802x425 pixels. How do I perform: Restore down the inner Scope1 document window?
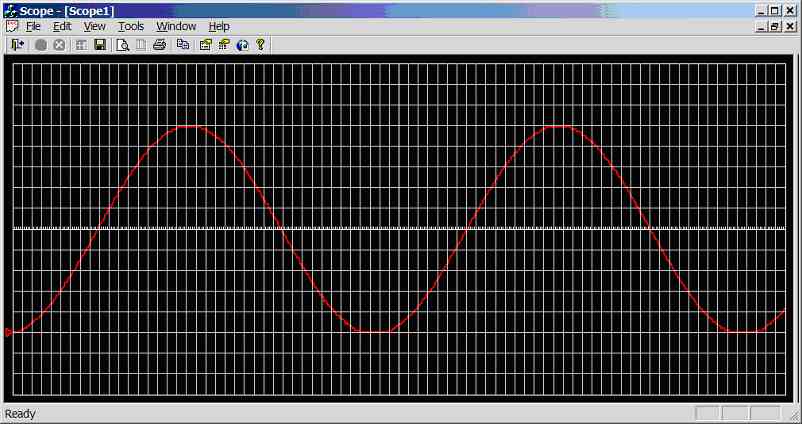(x=775, y=27)
